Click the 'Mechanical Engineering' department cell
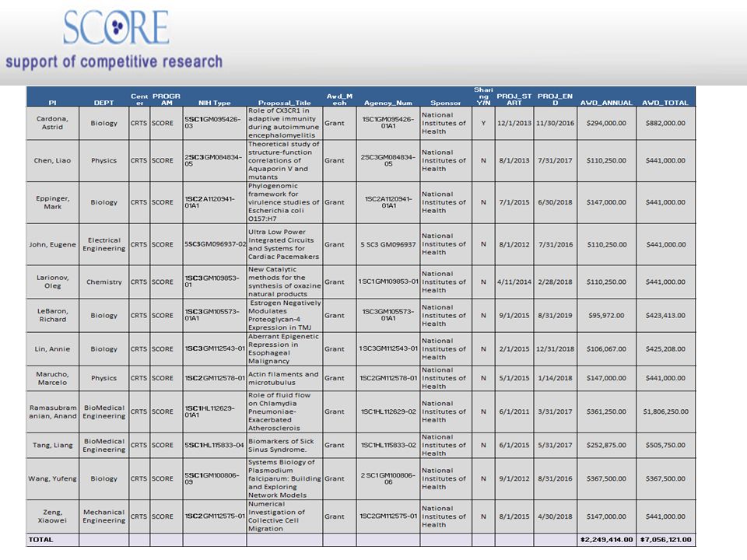 103,516
